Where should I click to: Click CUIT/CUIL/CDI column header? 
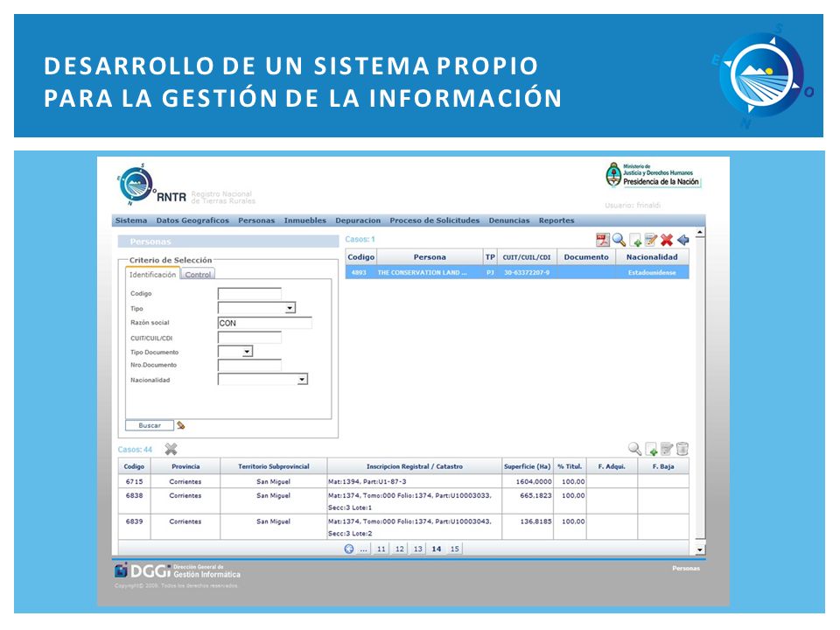click(527, 257)
